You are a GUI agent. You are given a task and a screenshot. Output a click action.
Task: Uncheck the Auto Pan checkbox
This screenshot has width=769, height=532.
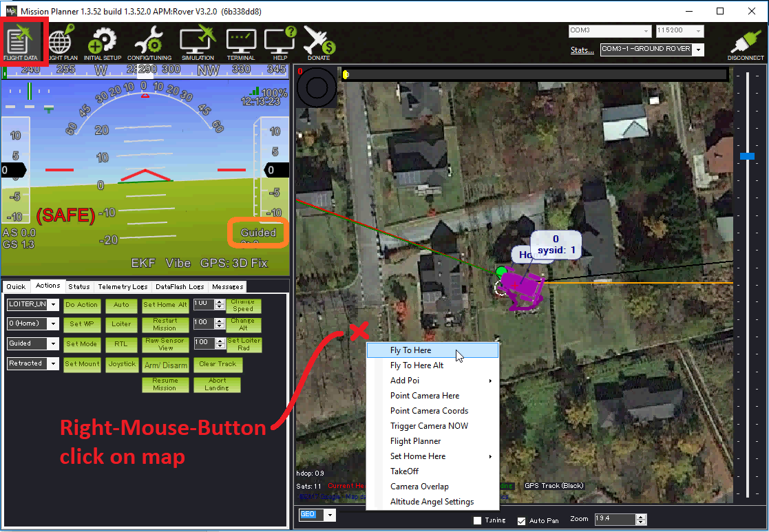coord(521,520)
